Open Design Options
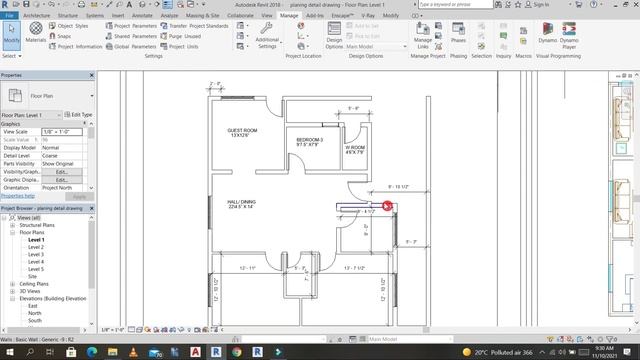Screen dimensions: 640x360 point(334,36)
